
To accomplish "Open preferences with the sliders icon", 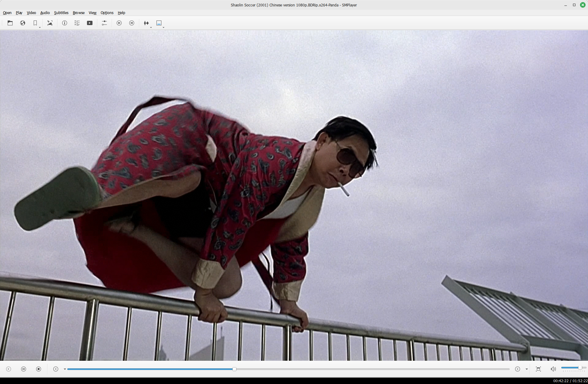I will pos(104,23).
